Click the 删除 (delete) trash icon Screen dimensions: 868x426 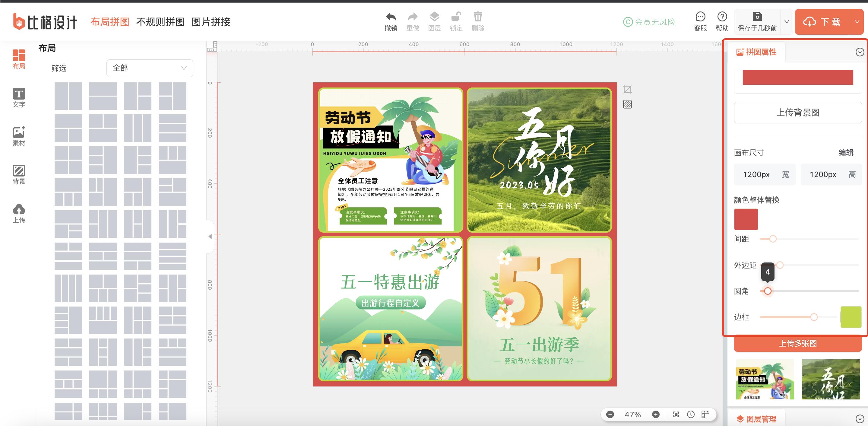click(478, 17)
